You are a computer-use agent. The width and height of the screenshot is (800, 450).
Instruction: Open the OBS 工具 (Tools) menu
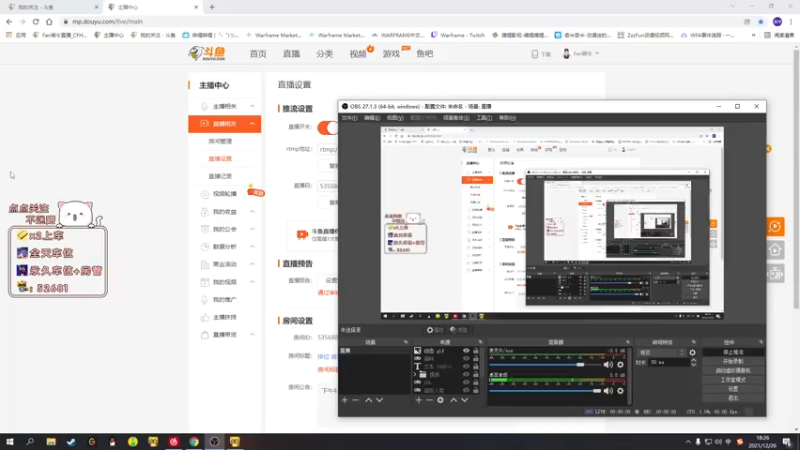click(484, 118)
